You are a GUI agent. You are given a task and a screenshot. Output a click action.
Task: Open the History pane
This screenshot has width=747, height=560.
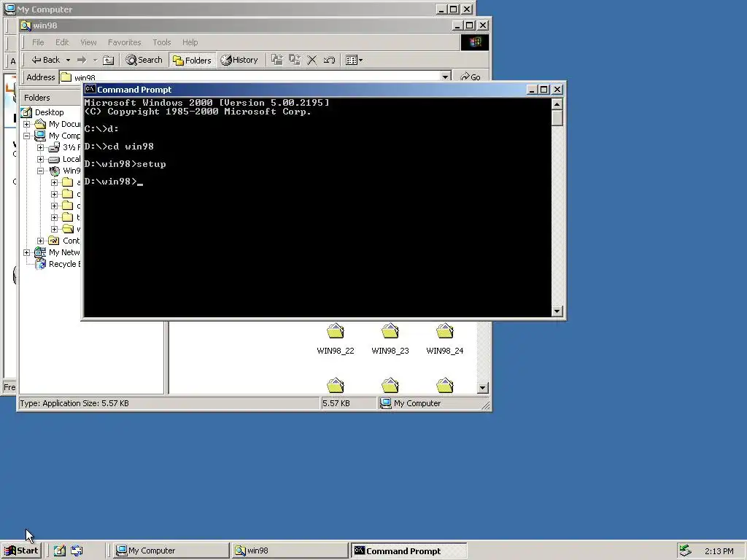click(x=239, y=60)
